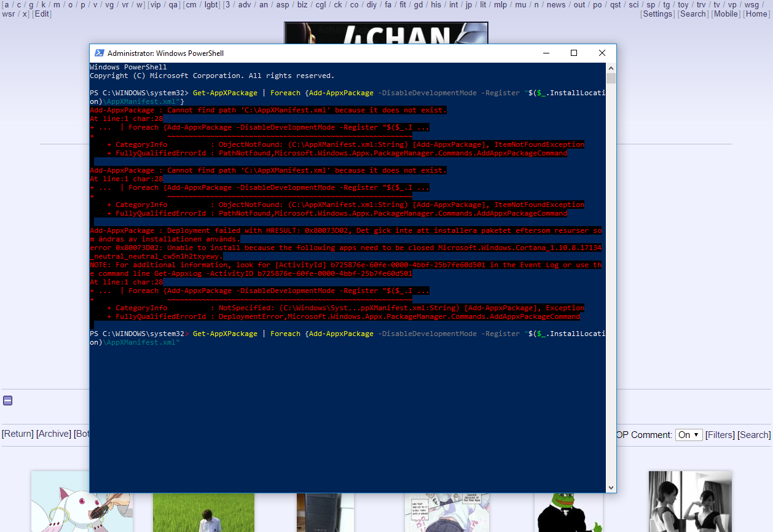
Task: Open the OP Comment On dropdown
Action: click(x=689, y=435)
